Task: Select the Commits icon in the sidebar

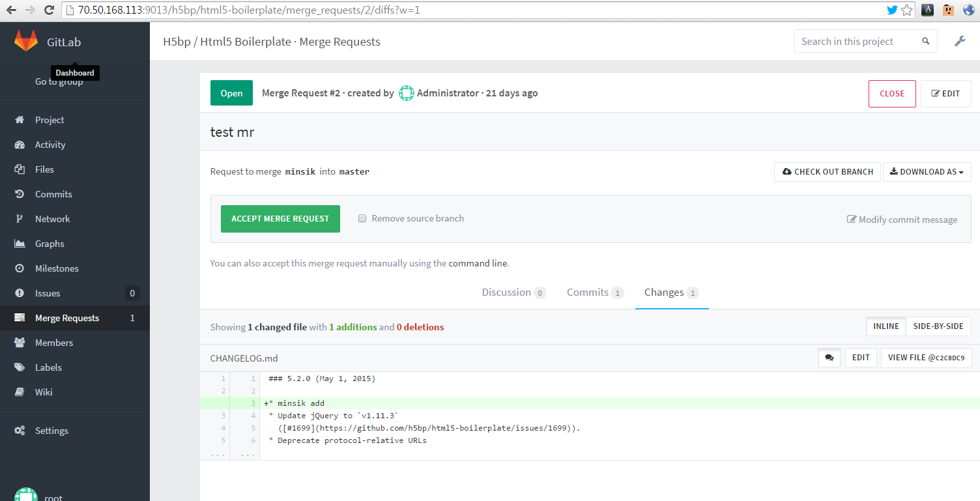Action: (20, 193)
